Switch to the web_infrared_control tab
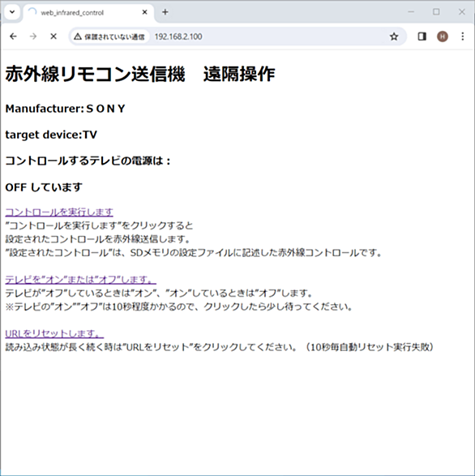 [88, 13]
